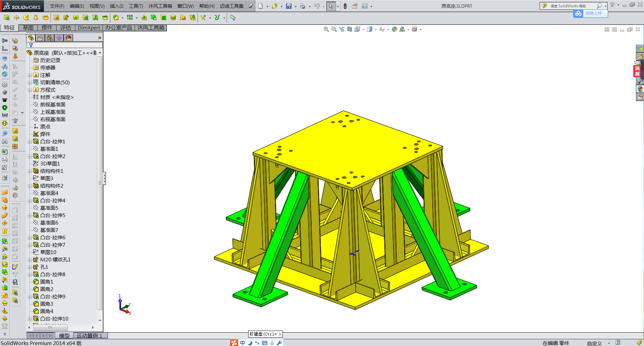Image resolution: width=644 pixels, height=346 pixels.
Task: Click the Baidu cloud upload icon
Action: (578, 13)
